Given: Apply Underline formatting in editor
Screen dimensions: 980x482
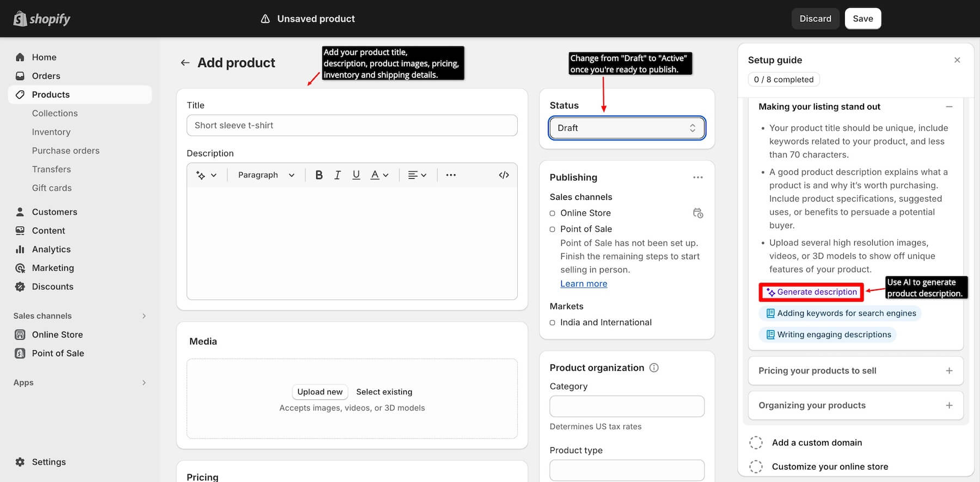Looking at the screenshot, I should click(356, 175).
